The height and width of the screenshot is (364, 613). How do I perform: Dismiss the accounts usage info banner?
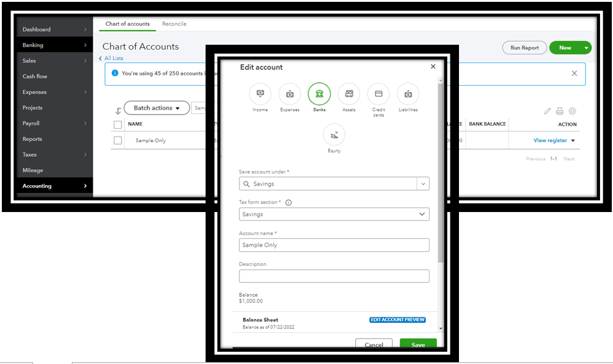(x=574, y=74)
